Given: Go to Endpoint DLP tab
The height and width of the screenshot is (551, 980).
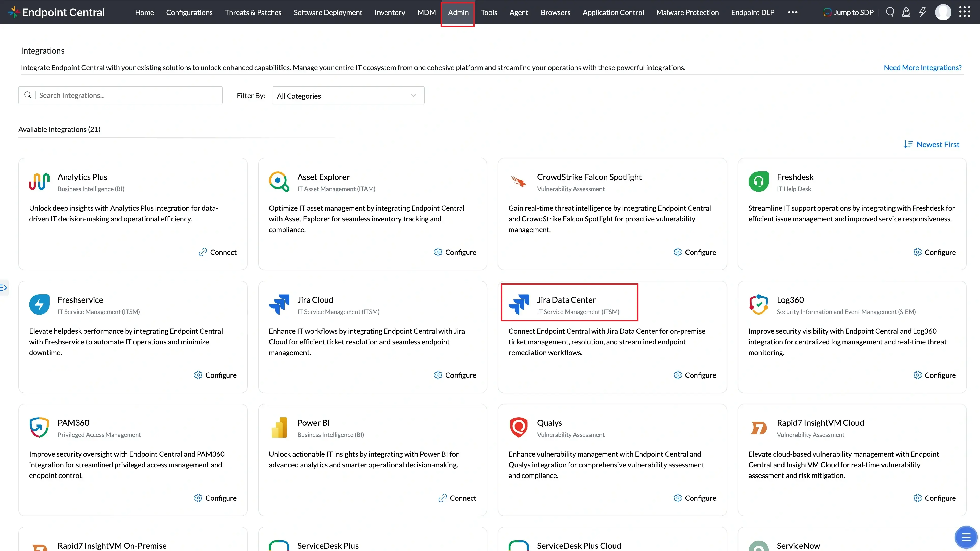Looking at the screenshot, I should (x=753, y=12).
